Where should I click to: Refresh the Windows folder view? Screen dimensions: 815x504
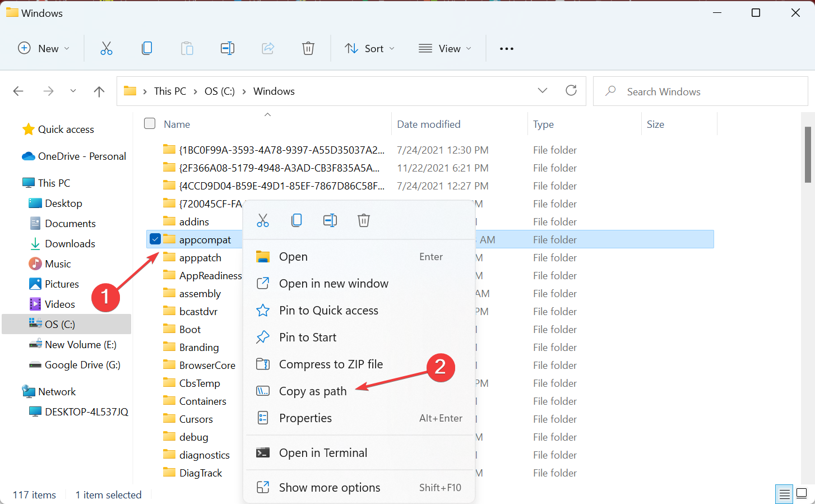coord(571,90)
